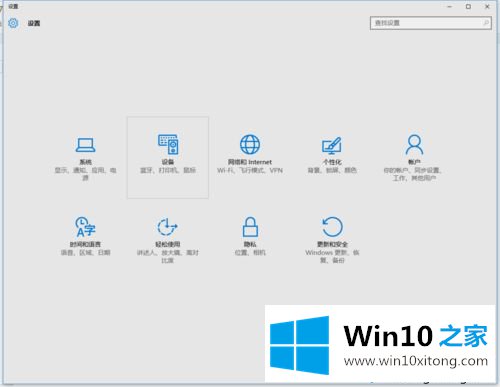Open the Accounts (帐户) person icon
Viewport: 500px width, 387px height.
(x=414, y=145)
